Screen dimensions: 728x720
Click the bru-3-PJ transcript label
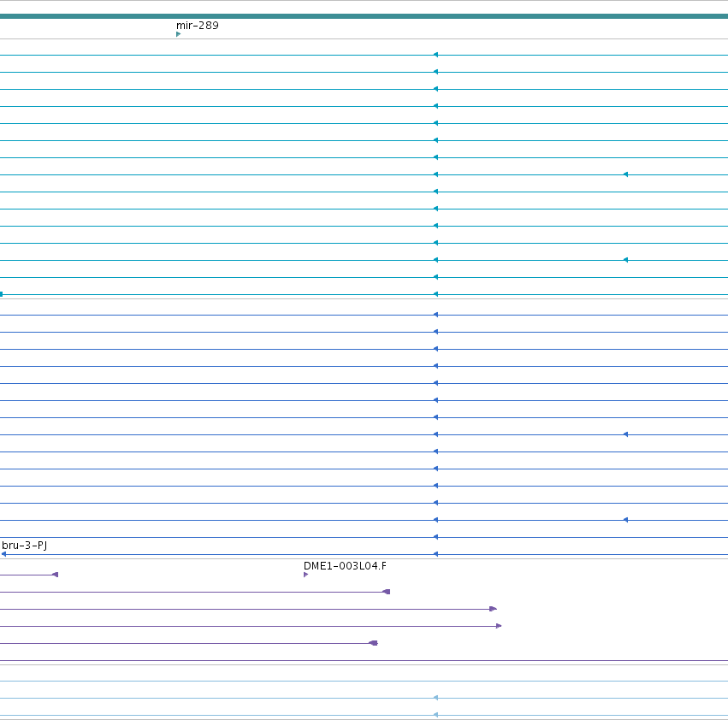tap(24, 545)
